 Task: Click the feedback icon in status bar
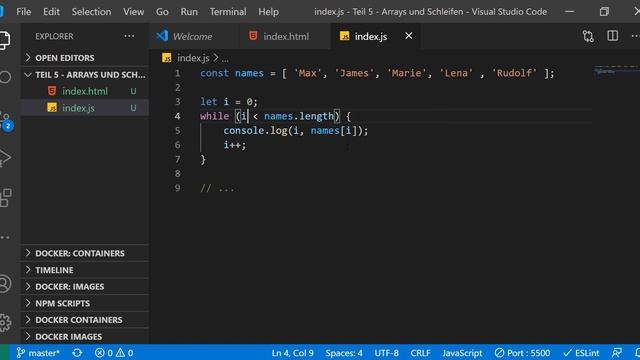click(617, 353)
